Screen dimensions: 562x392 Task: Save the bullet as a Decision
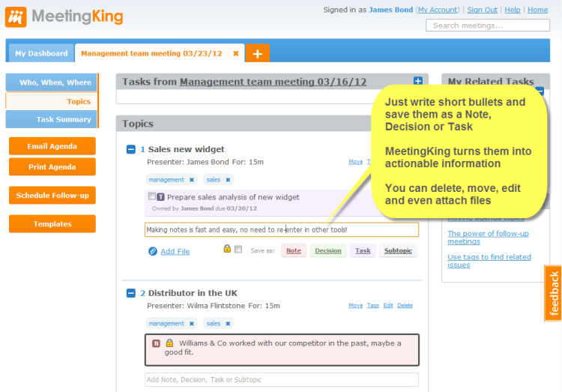click(x=328, y=250)
